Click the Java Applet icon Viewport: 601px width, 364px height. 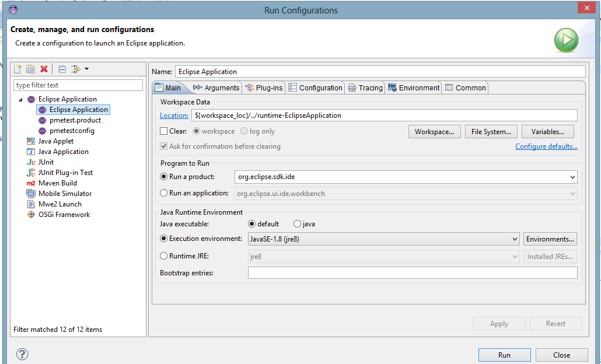coord(31,141)
